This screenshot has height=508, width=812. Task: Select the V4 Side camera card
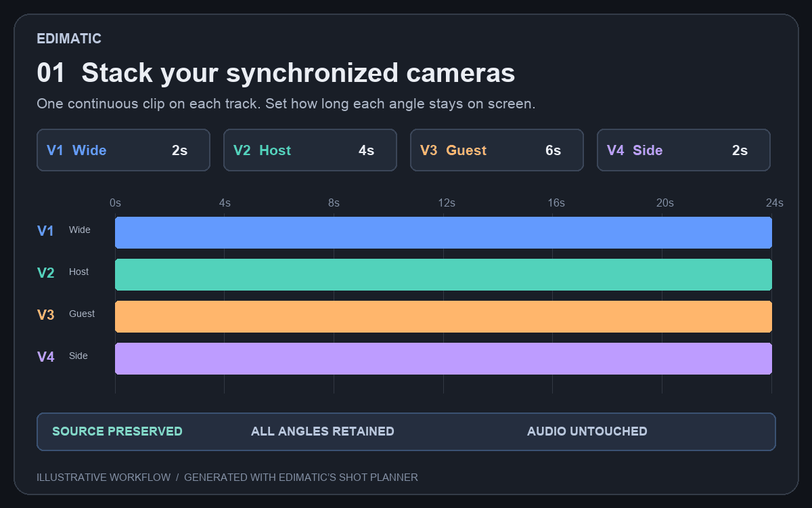(683, 150)
